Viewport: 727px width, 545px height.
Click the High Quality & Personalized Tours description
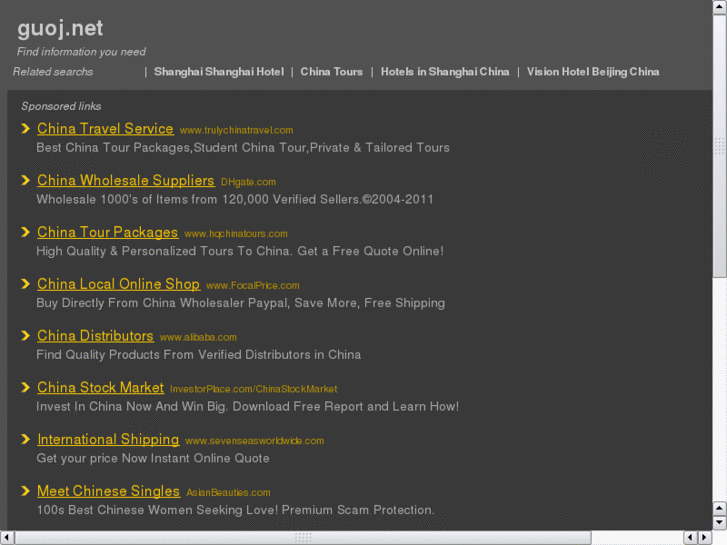(240, 251)
